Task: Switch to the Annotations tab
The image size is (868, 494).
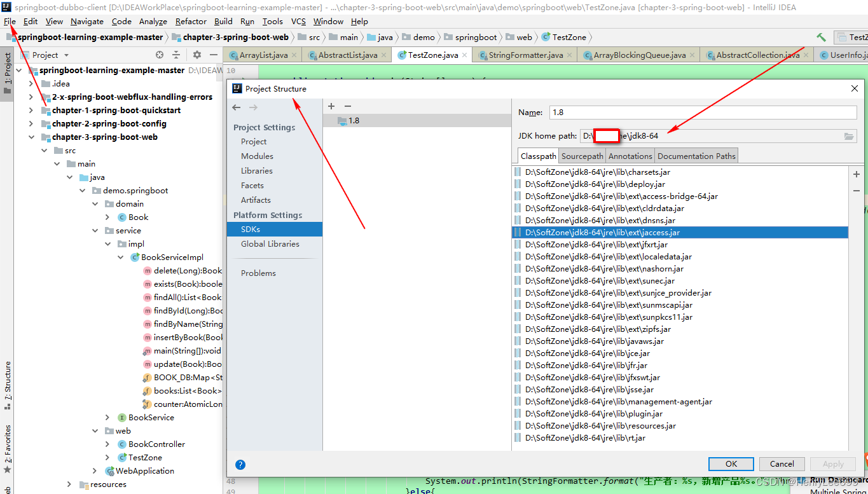Action: coord(630,156)
